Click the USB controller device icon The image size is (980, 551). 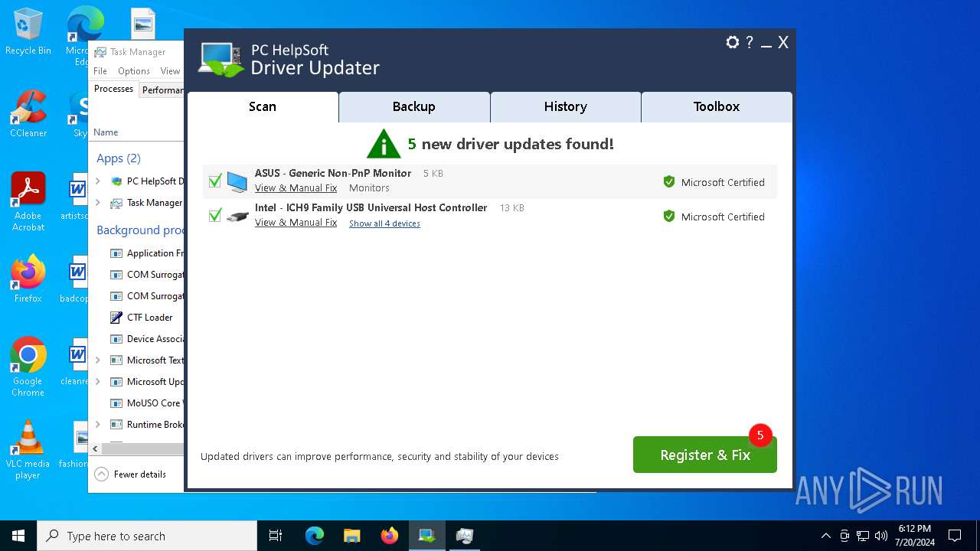coord(237,217)
